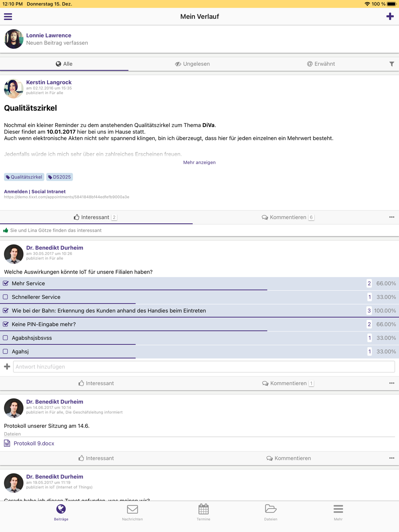Uncheck the Mehr Service poll option
Screen dimensions: 399x532
point(6,284)
